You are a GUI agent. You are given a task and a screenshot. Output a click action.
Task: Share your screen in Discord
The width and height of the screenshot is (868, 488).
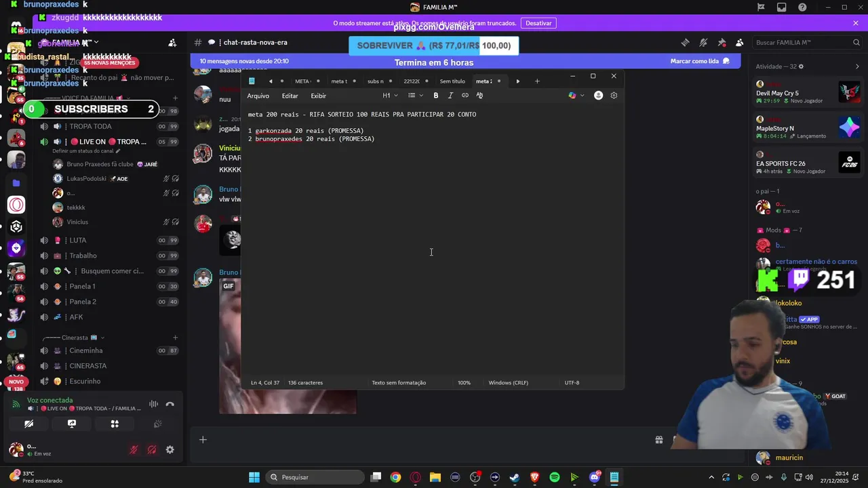(72, 424)
